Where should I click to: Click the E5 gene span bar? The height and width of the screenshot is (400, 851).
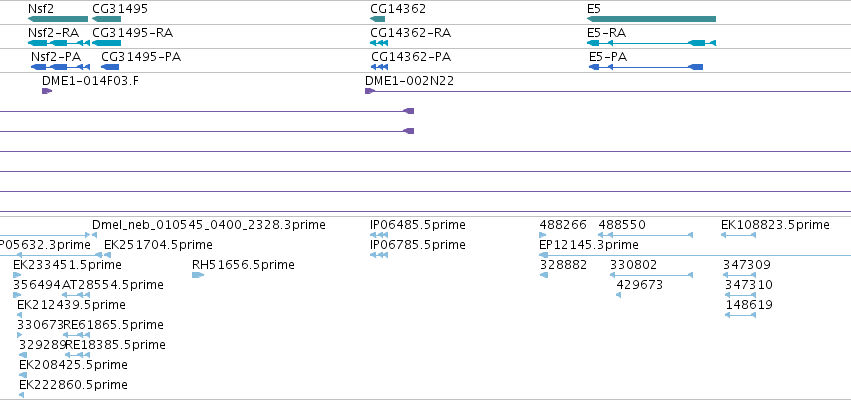coord(651,19)
